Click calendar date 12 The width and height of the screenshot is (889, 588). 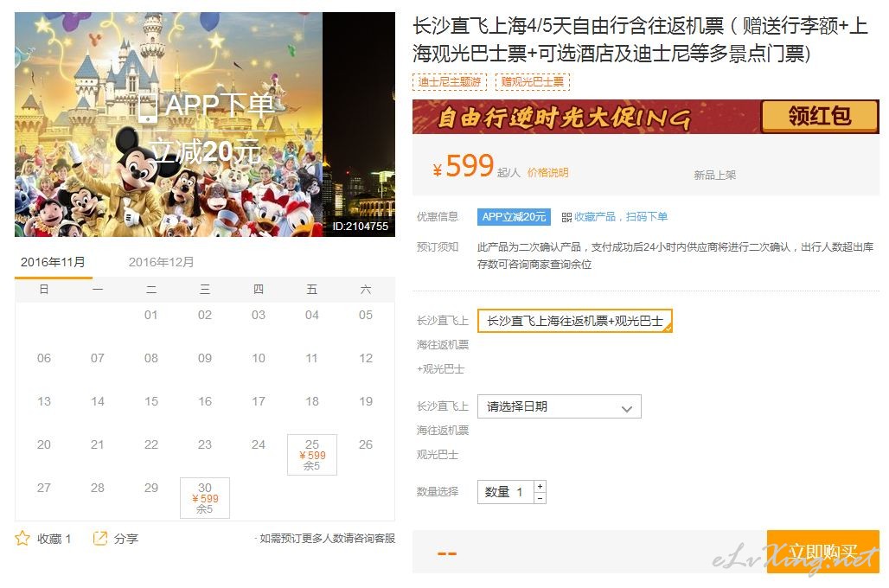click(366, 358)
